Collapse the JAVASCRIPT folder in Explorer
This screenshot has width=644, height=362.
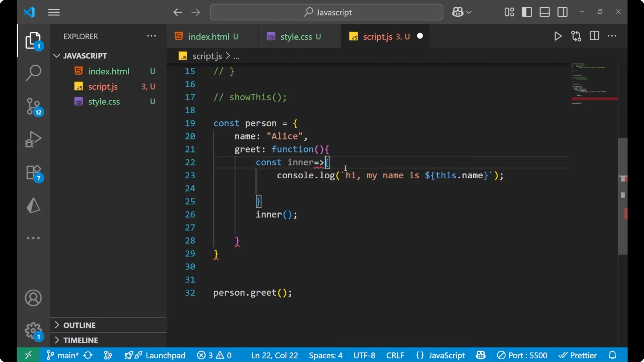85,56
